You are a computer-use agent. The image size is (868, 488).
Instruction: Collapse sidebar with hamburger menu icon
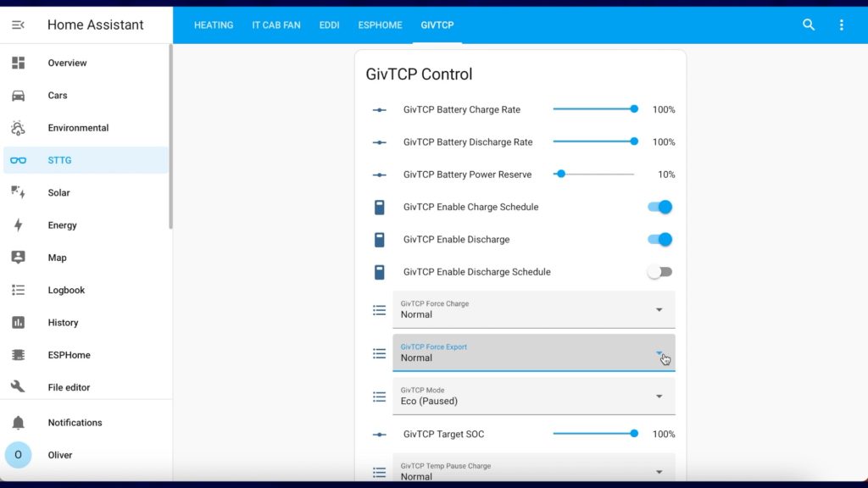(18, 25)
